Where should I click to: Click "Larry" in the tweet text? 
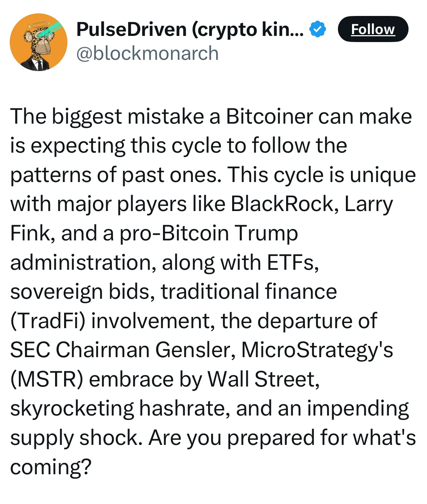(368, 204)
